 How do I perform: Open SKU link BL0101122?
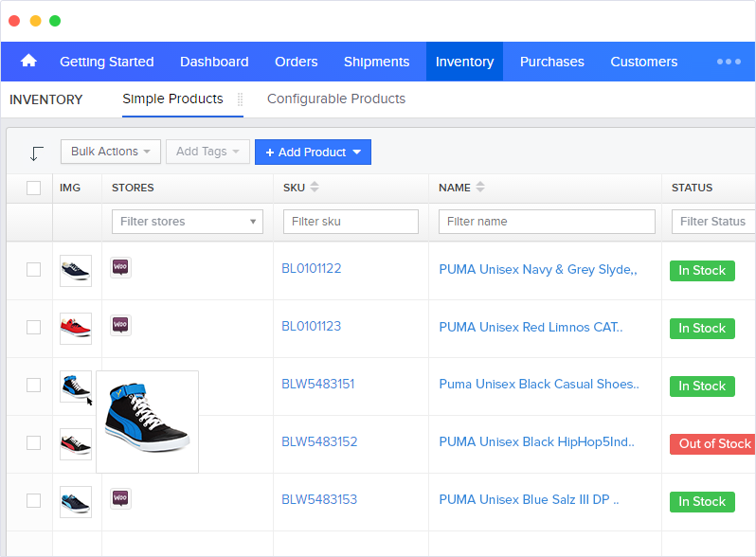coord(312,269)
